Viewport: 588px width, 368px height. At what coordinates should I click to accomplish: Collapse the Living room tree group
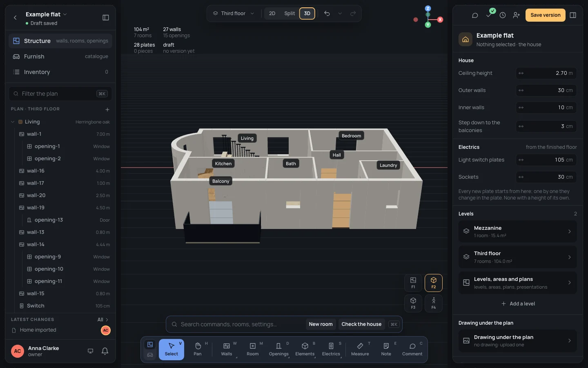[13, 122]
